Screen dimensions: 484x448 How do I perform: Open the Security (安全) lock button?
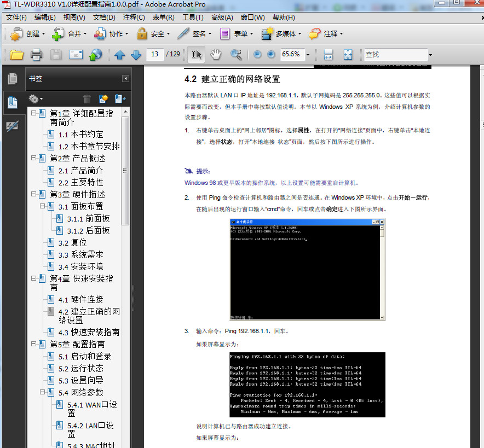point(153,33)
